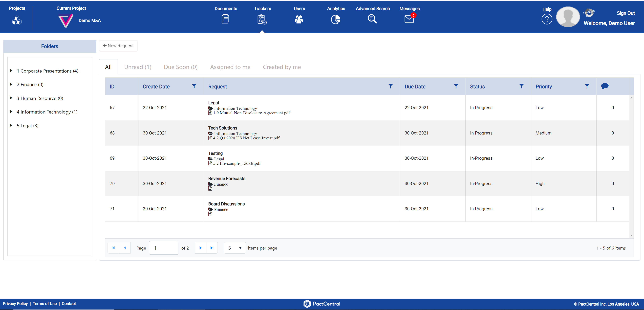This screenshot has width=644, height=310.
Task: Go to the next page arrow
Action: tap(200, 248)
